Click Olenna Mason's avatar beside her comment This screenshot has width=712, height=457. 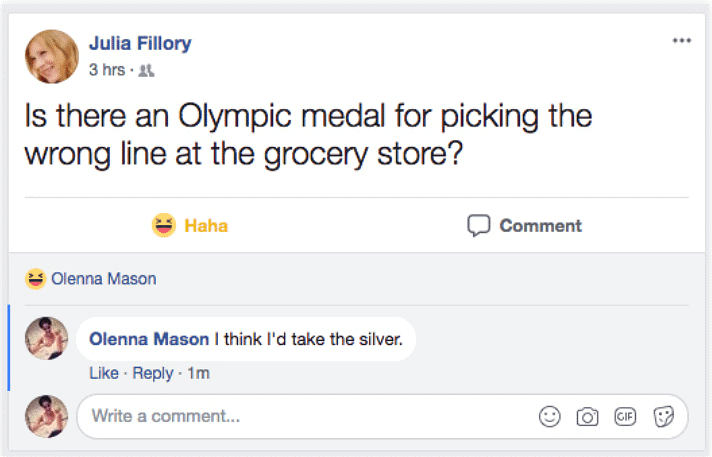tap(46, 338)
